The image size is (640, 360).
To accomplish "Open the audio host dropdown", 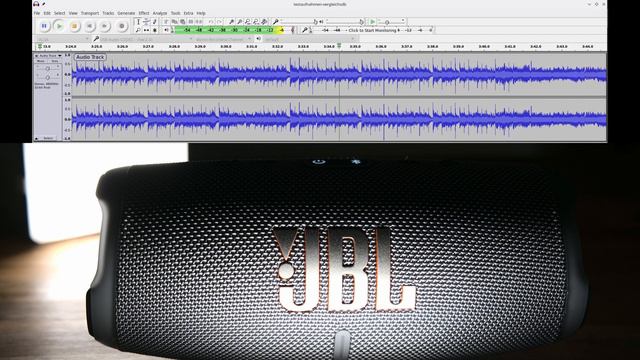I will click(62, 39).
